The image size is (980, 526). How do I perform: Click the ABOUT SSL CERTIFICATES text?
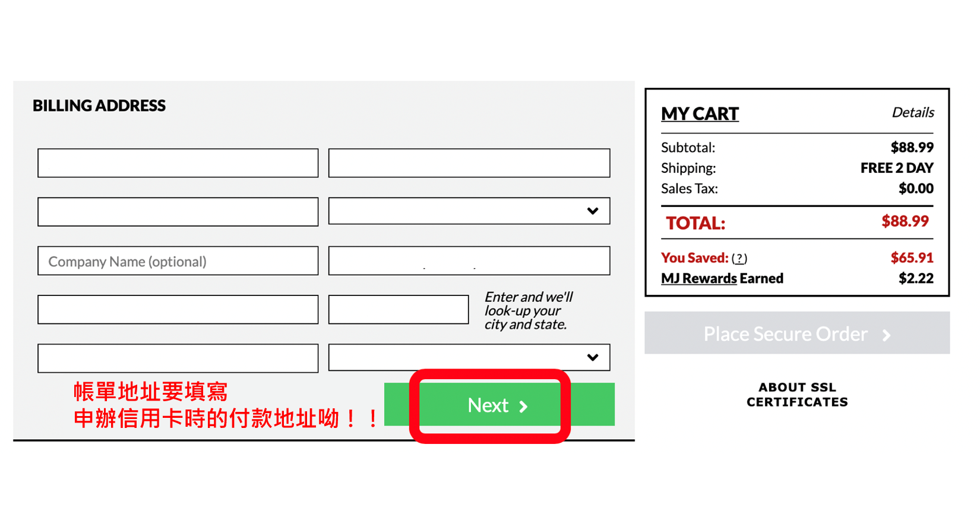click(x=796, y=395)
